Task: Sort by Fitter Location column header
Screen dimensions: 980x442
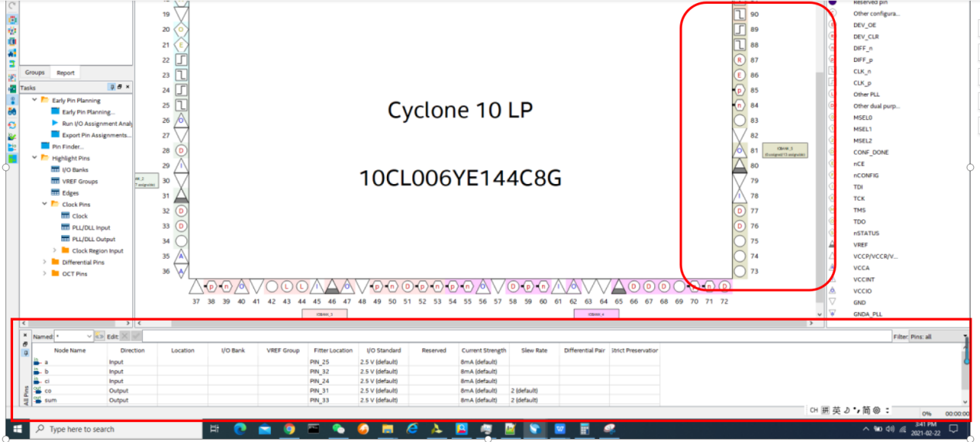Action: pyautogui.click(x=333, y=350)
